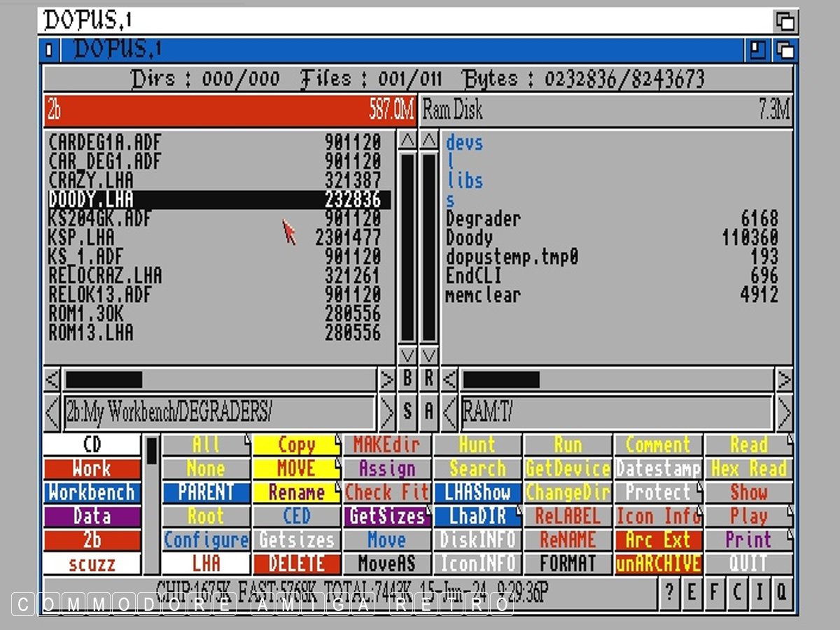Click the small "Q" button at bottom right
Screen dimensions: 840x630
coord(782,592)
